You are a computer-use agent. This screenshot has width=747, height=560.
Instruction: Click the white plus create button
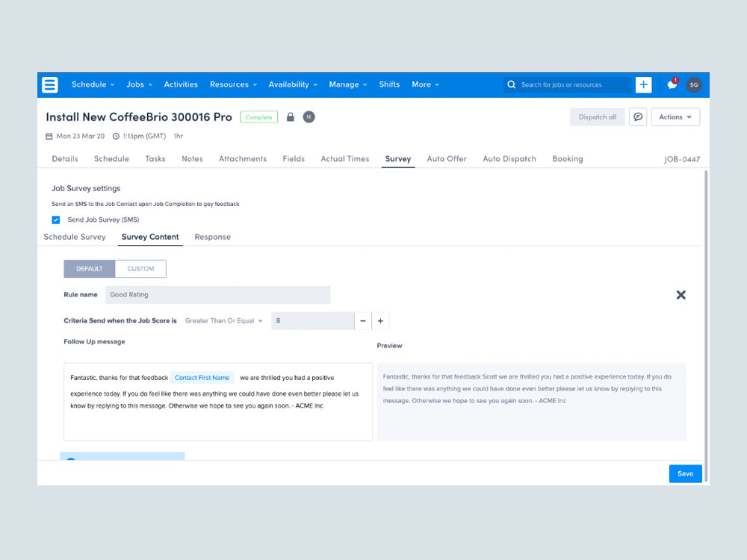[644, 85]
